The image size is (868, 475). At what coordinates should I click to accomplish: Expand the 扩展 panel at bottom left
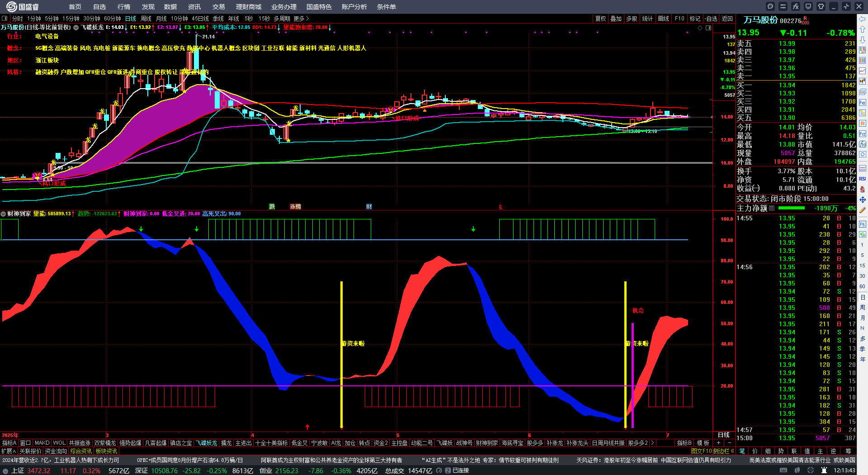coord(9,451)
